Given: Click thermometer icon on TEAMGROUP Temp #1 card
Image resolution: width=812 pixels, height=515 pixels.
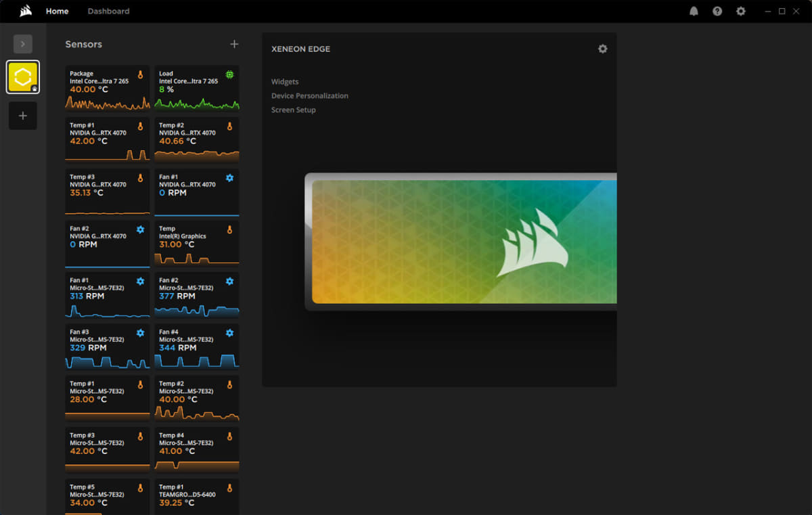Looking at the screenshot, I should click(229, 488).
